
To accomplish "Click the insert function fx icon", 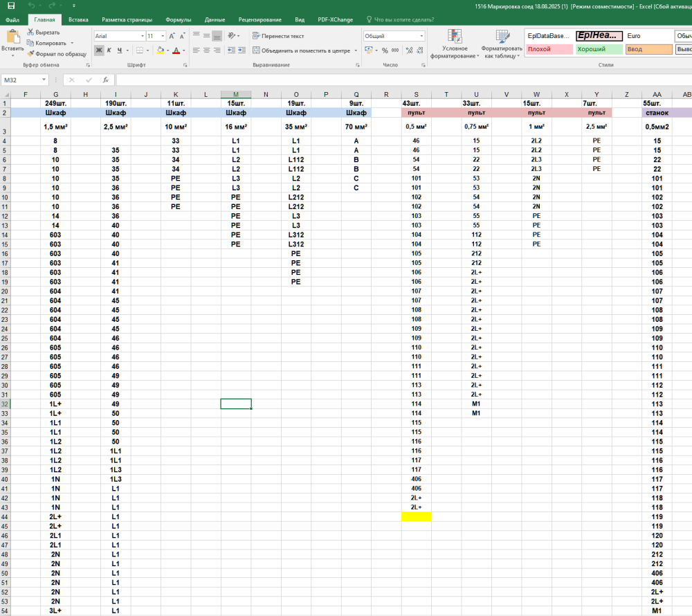I will point(105,80).
